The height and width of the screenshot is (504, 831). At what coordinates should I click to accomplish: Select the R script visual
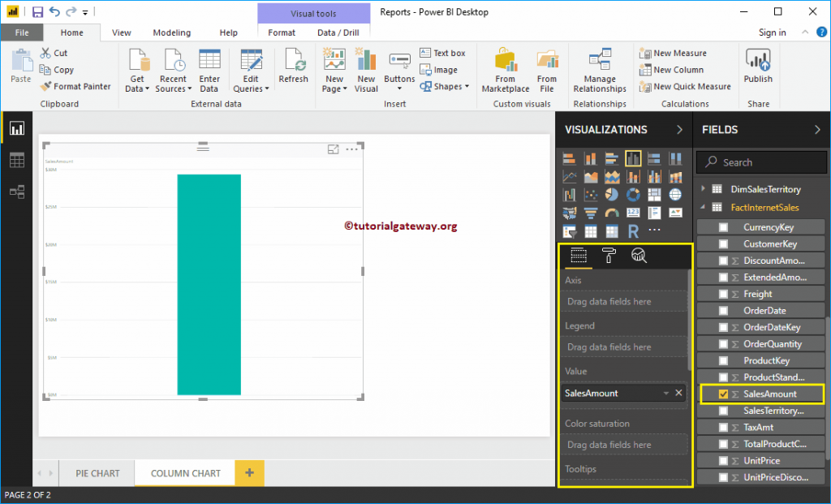(633, 231)
